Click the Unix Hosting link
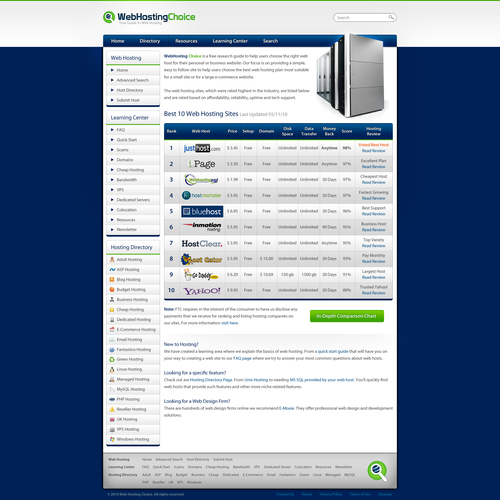This screenshot has height=500, width=500. [x=256, y=380]
